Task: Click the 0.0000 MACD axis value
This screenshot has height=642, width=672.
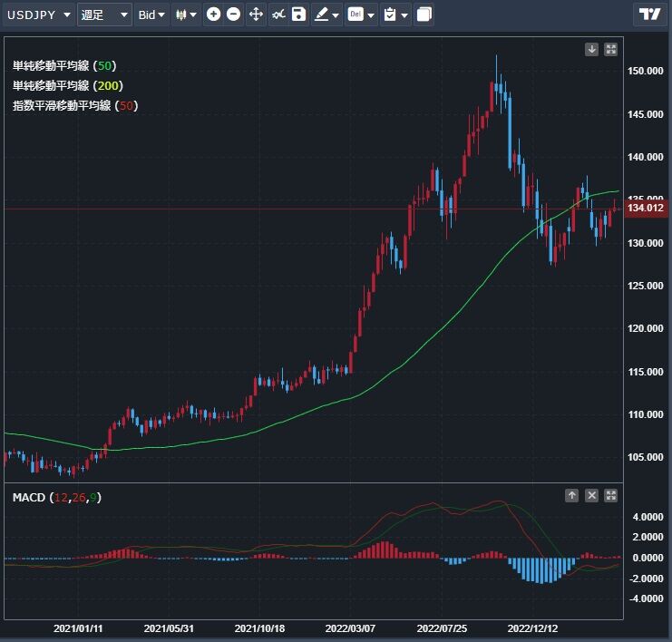Action: tap(648, 558)
